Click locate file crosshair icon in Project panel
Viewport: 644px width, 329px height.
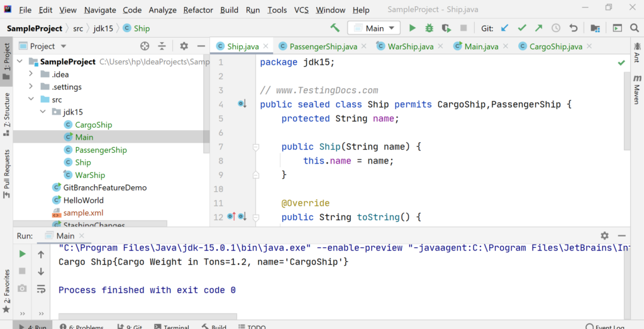(145, 46)
